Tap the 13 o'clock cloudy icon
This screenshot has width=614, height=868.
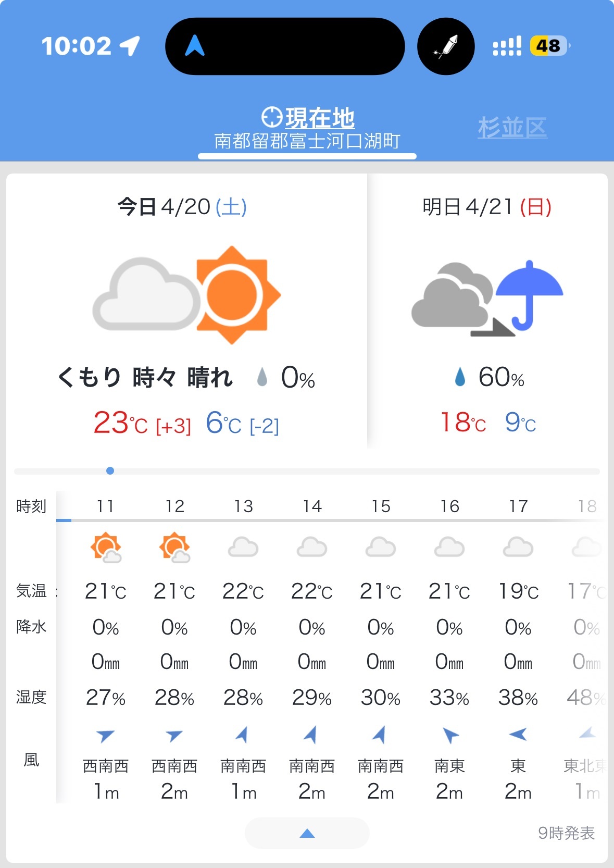click(243, 547)
